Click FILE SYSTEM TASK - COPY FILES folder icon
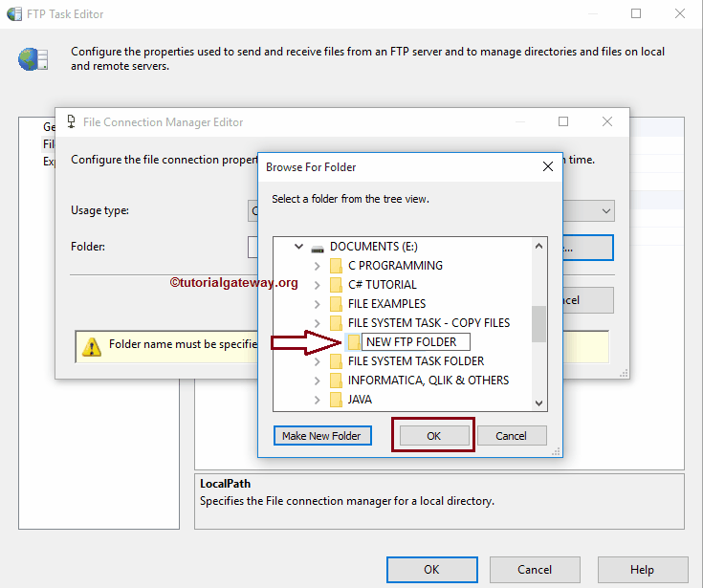The width and height of the screenshot is (703, 588). click(336, 323)
